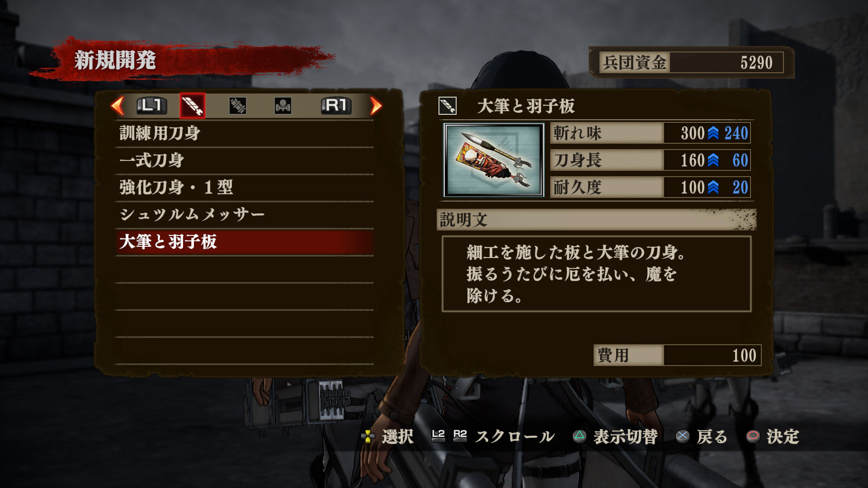Click the triangle 表示切替 display toggle icon
The image size is (868, 488).
(x=579, y=436)
